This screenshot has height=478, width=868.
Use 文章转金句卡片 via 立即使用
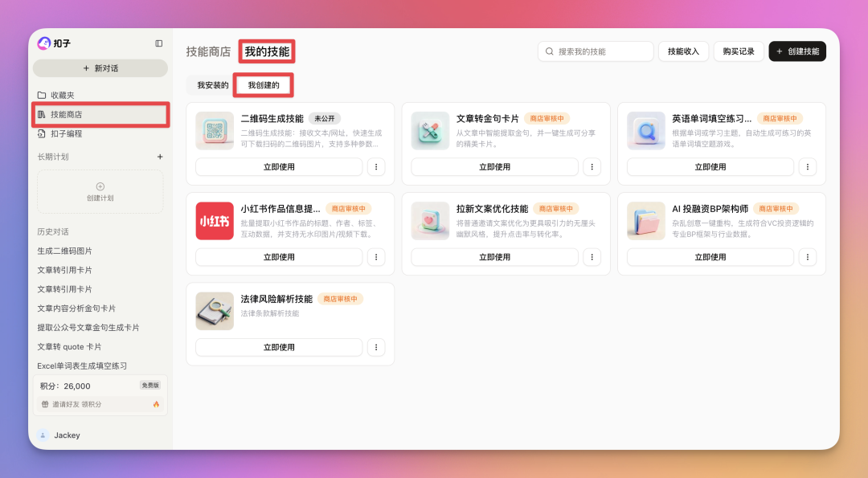(495, 166)
